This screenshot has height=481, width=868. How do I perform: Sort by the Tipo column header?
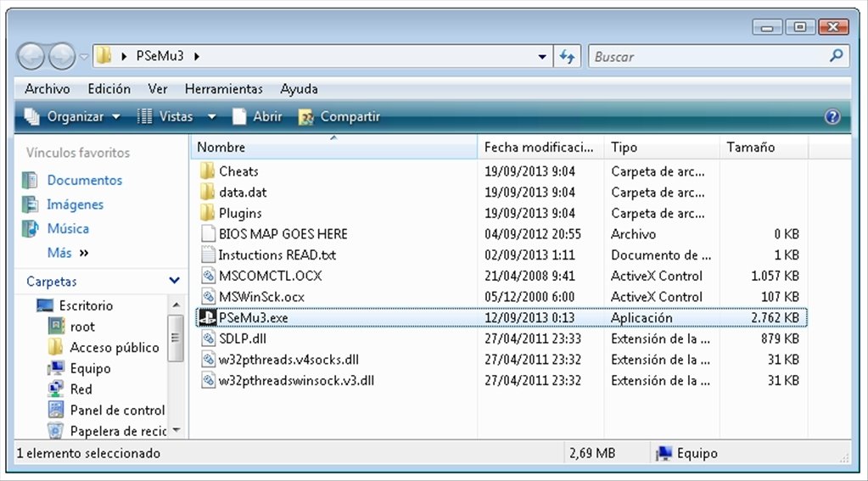(x=662, y=148)
